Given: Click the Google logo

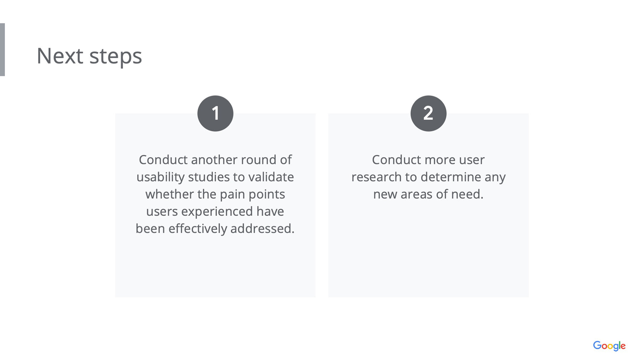Looking at the screenshot, I should tap(609, 346).
